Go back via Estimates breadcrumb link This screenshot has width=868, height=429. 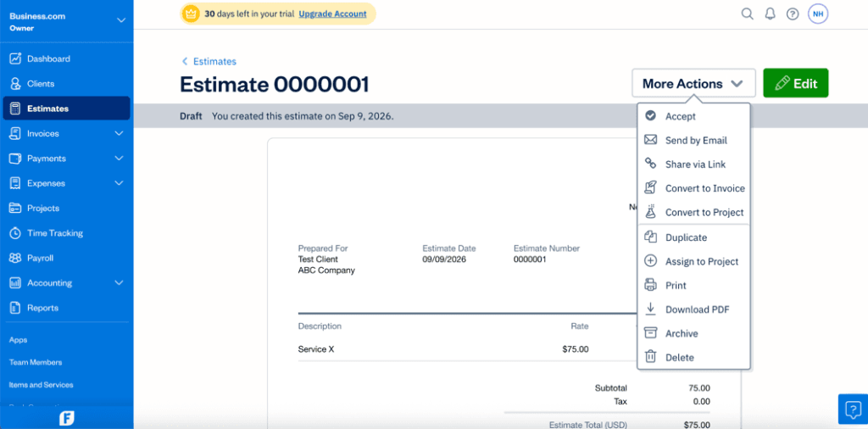214,61
